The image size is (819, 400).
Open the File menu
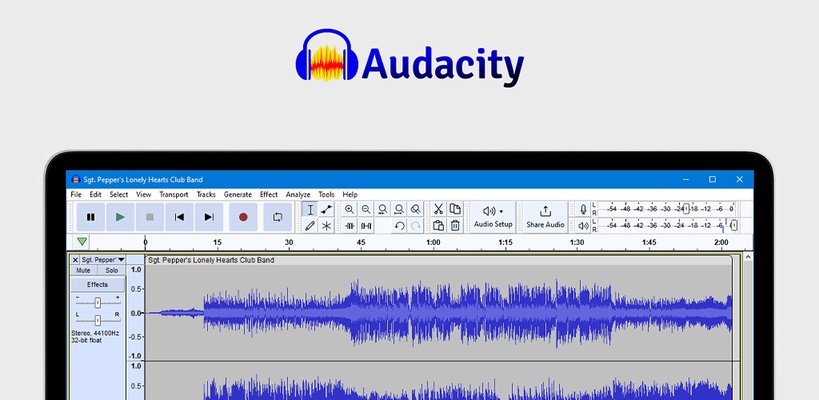coord(76,194)
